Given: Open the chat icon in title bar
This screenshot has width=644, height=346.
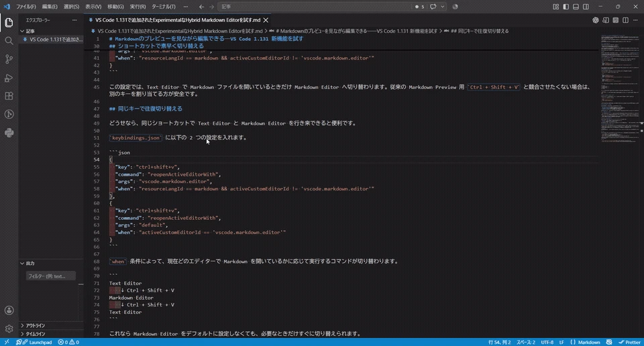Looking at the screenshot, I should point(433,7).
